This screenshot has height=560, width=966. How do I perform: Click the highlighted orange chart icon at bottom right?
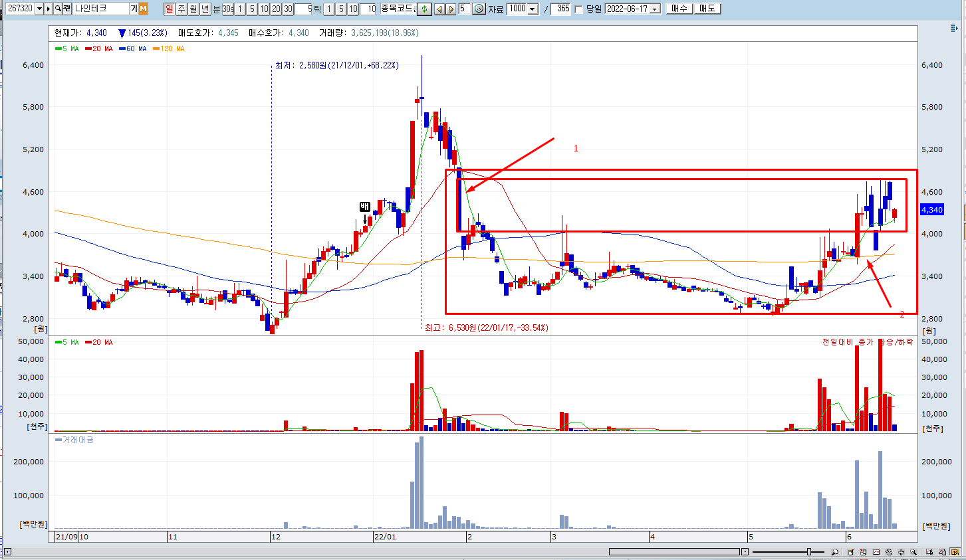tap(955, 552)
